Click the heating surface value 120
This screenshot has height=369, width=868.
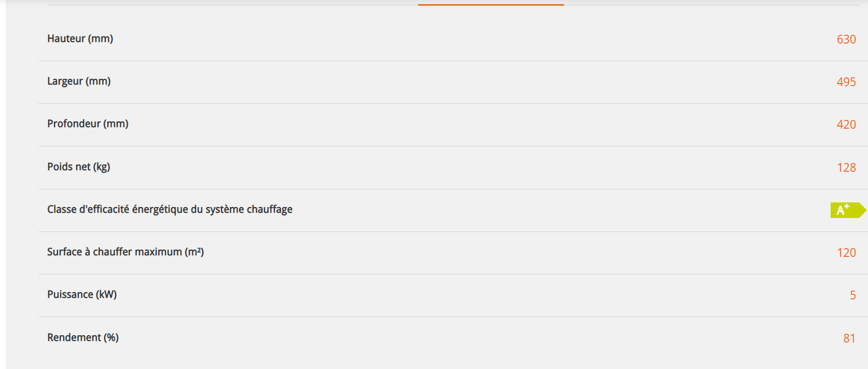846,253
